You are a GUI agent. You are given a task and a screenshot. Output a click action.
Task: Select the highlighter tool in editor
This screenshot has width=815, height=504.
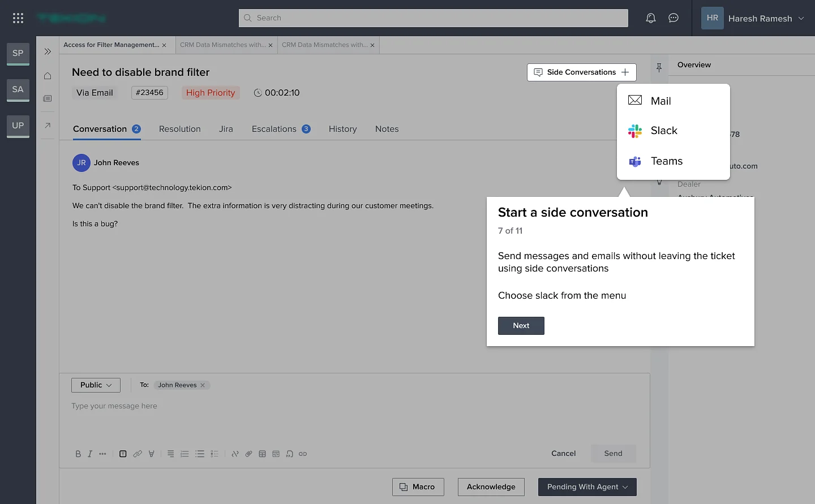[152, 454]
